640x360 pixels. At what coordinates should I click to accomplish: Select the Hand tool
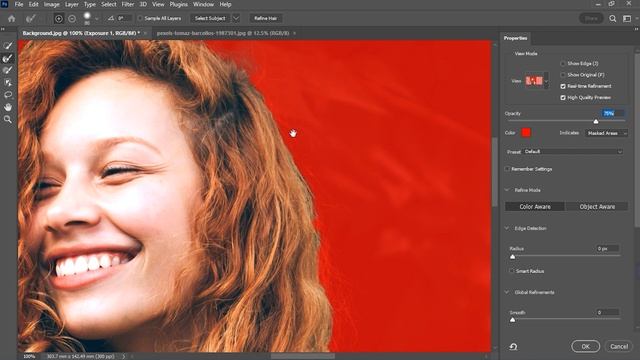tap(8, 107)
